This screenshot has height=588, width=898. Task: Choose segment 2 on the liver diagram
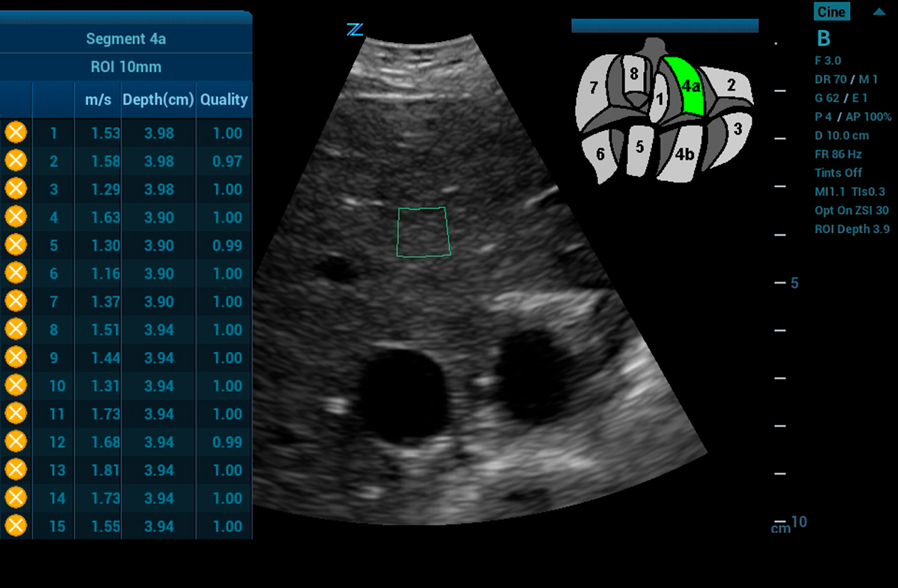point(731,86)
